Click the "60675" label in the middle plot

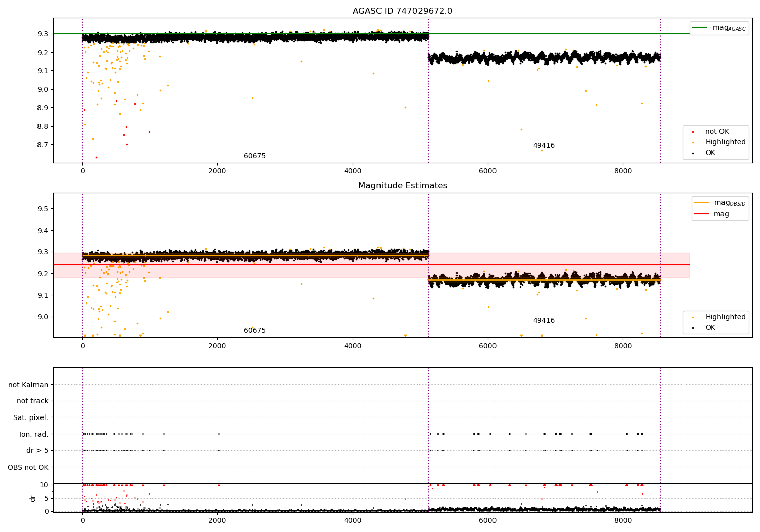[x=255, y=331]
